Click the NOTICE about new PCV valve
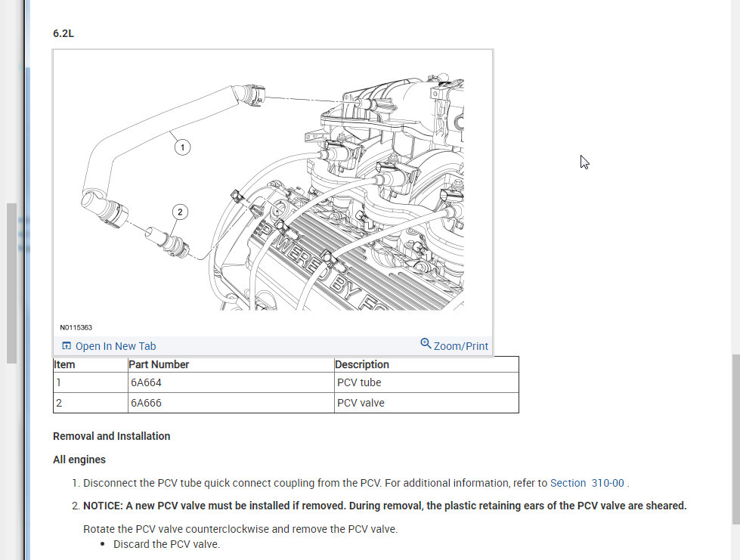The width and height of the screenshot is (740, 560). coord(385,506)
